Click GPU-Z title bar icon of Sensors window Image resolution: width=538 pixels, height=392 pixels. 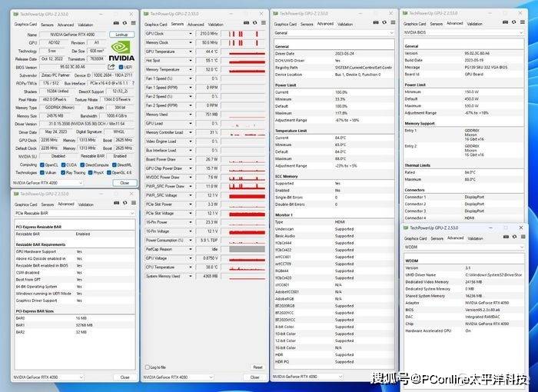click(146, 14)
